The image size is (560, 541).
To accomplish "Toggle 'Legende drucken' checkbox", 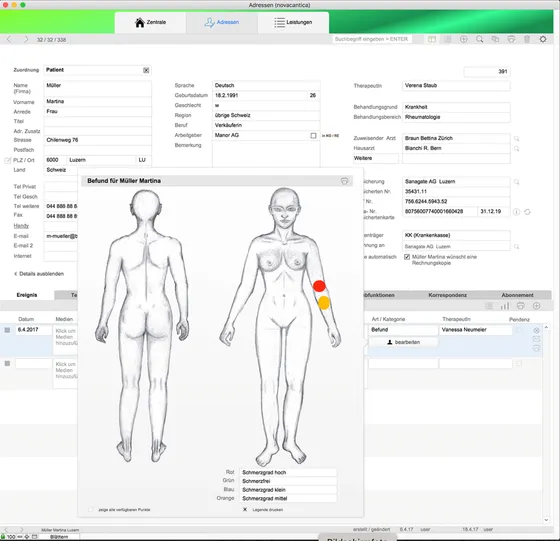I will click(x=245, y=510).
